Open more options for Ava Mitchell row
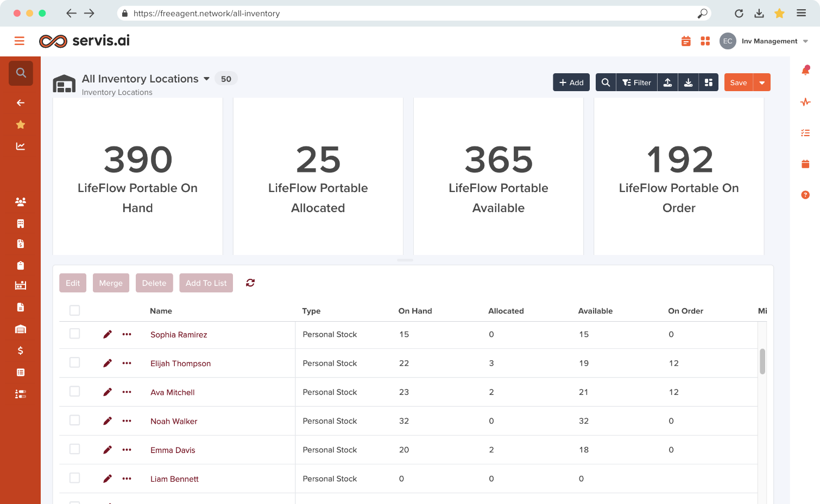The height and width of the screenshot is (504, 820). coord(127,392)
